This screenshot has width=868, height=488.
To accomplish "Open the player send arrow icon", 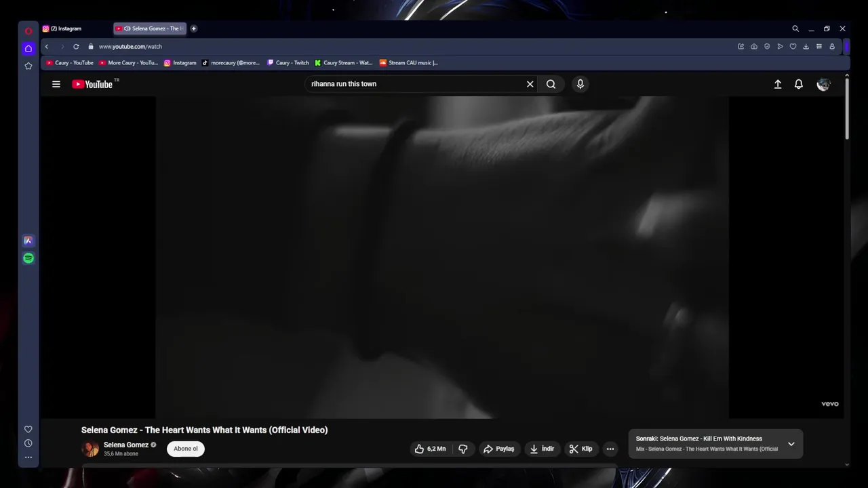I will pos(780,47).
